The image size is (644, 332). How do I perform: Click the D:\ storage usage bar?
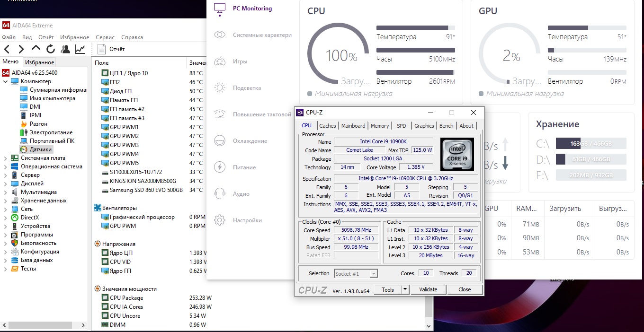(x=591, y=159)
